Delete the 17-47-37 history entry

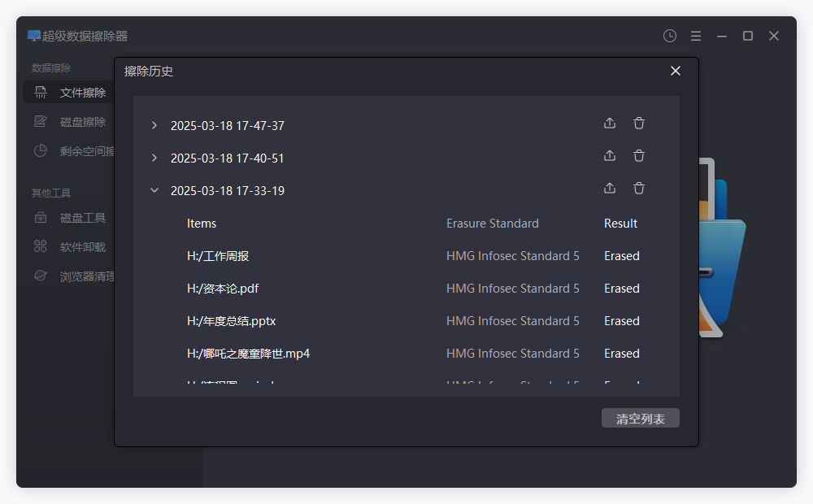[x=639, y=124]
